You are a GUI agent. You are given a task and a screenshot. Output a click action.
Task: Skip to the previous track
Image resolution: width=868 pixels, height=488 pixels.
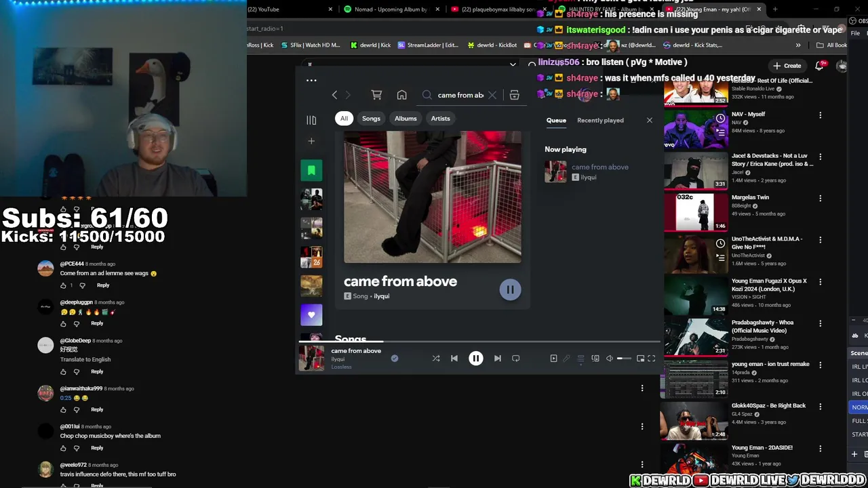point(454,359)
